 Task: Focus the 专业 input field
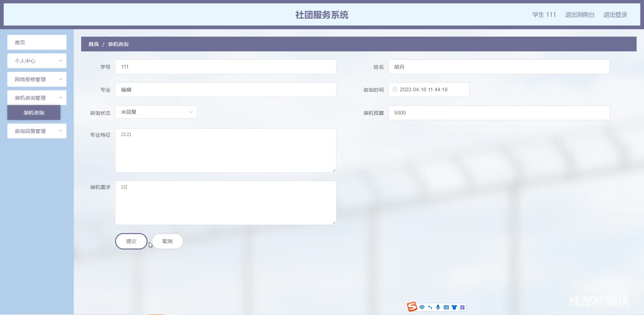(x=226, y=90)
